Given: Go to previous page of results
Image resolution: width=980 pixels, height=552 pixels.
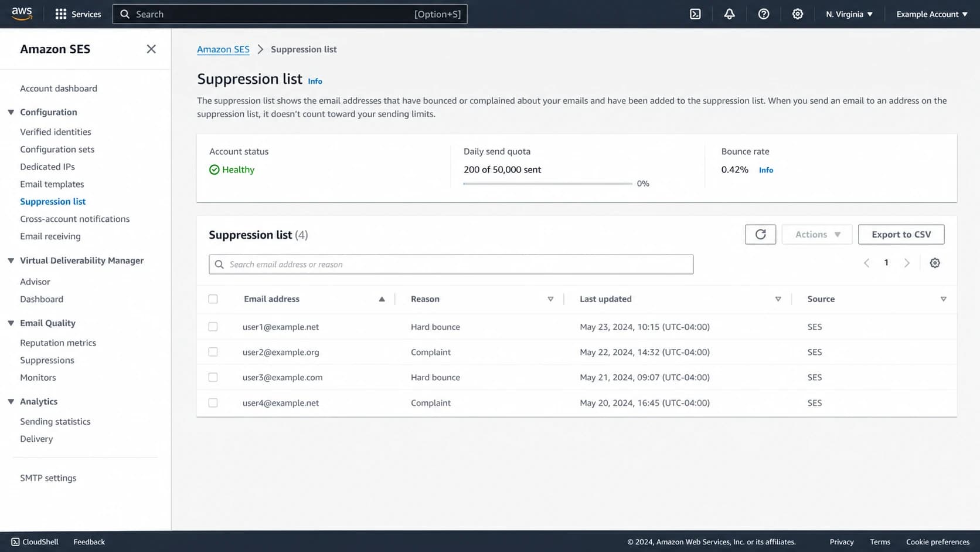Looking at the screenshot, I should coord(866,263).
